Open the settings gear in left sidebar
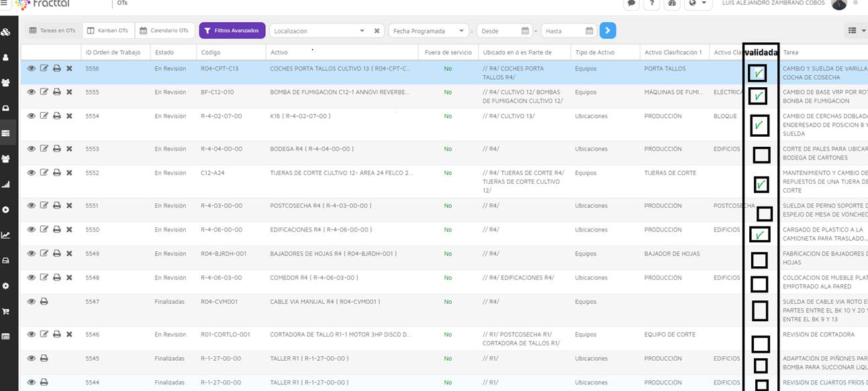 click(6, 286)
